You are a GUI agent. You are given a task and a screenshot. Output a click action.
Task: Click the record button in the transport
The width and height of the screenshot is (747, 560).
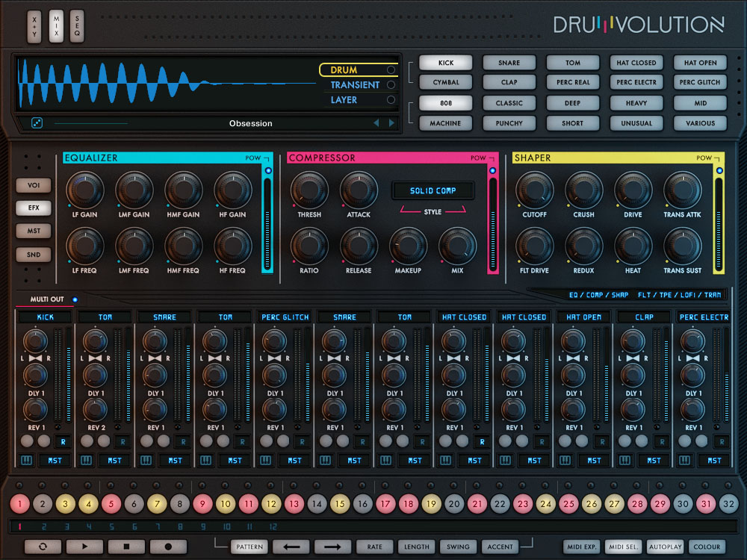[168, 547]
